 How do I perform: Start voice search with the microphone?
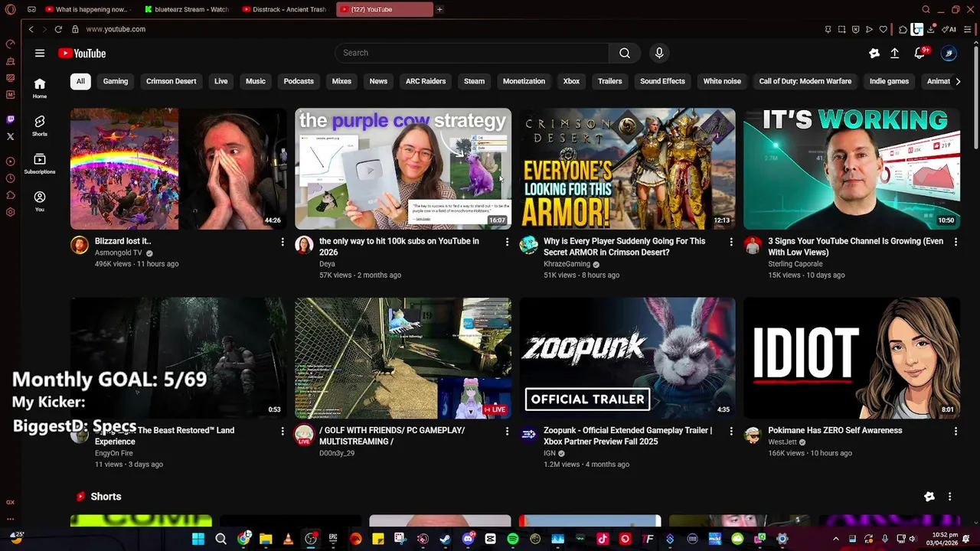[659, 53]
